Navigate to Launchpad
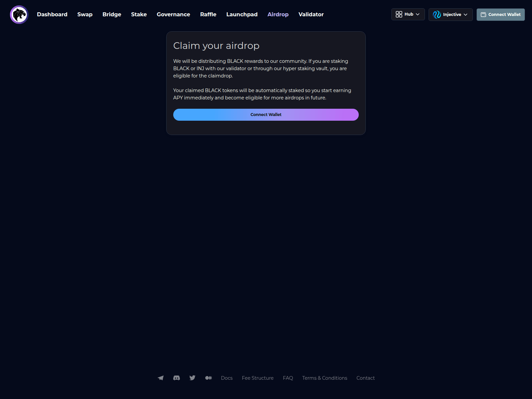 click(242, 15)
